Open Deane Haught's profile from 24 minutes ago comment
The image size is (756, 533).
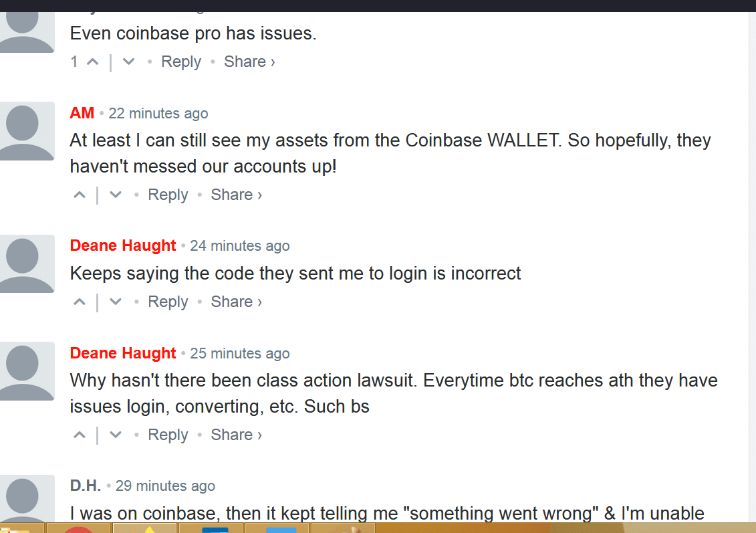point(123,245)
